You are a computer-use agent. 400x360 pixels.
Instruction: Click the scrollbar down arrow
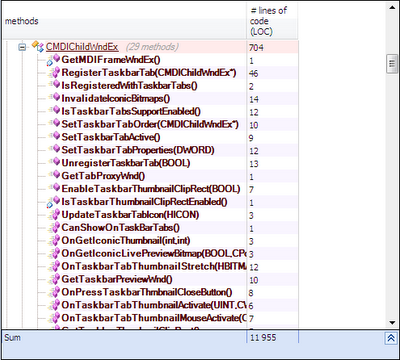pos(392,322)
